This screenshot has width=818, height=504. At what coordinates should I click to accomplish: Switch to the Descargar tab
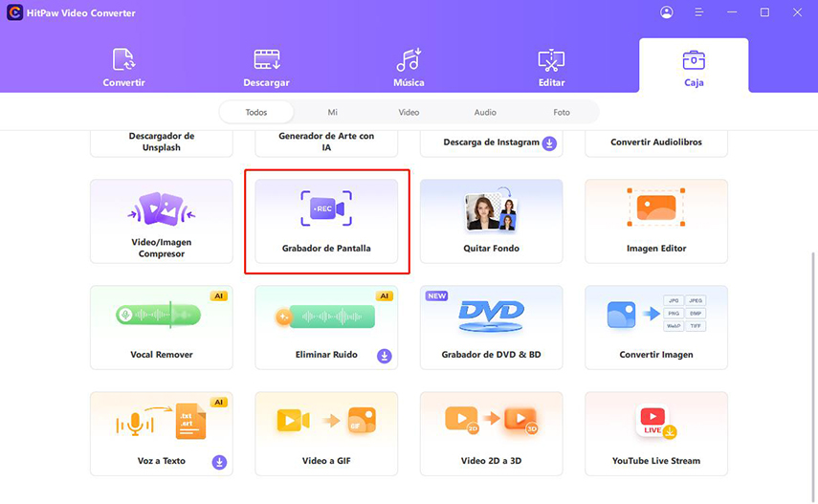tap(266, 67)
